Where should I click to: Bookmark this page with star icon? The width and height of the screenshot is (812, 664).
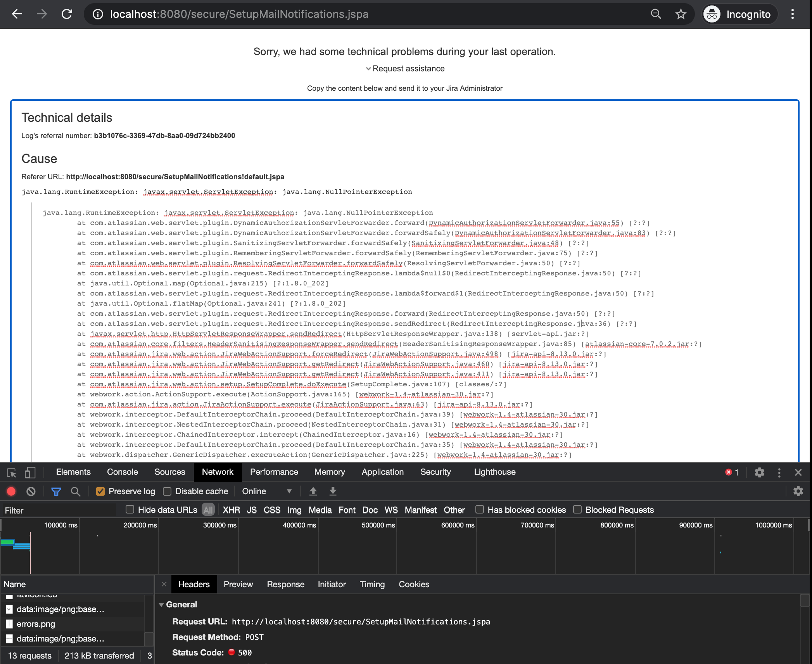[681, 14]
